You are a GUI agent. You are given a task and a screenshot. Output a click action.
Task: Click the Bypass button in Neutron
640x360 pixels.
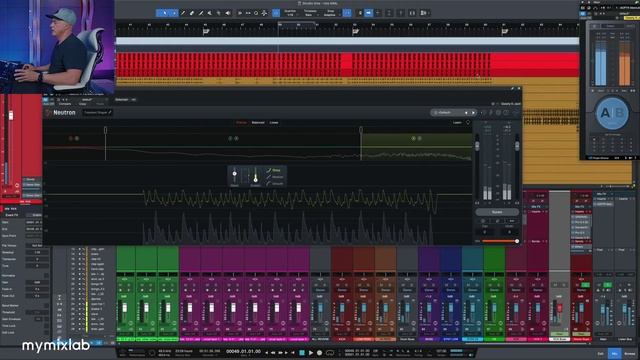coord(497,212)
